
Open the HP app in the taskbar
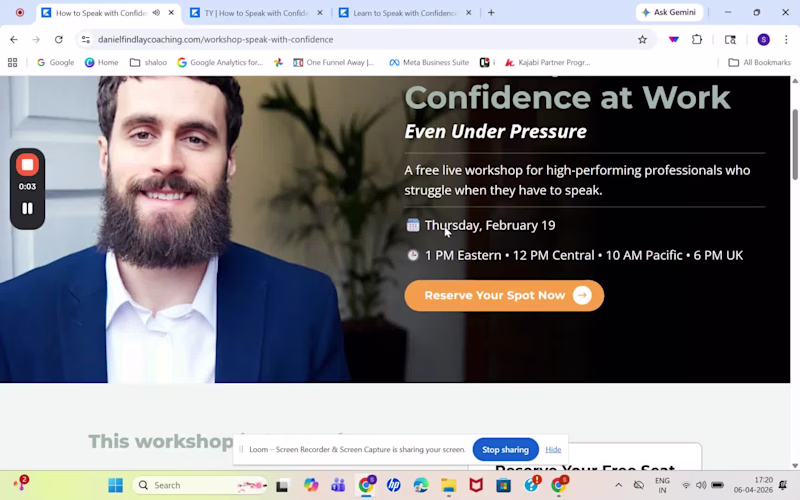(393, 485)
